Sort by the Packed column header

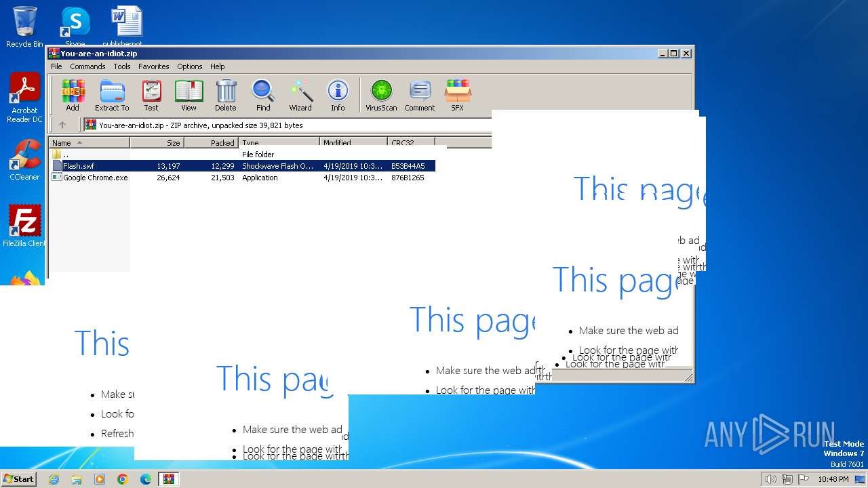click(x=211, y=142)
